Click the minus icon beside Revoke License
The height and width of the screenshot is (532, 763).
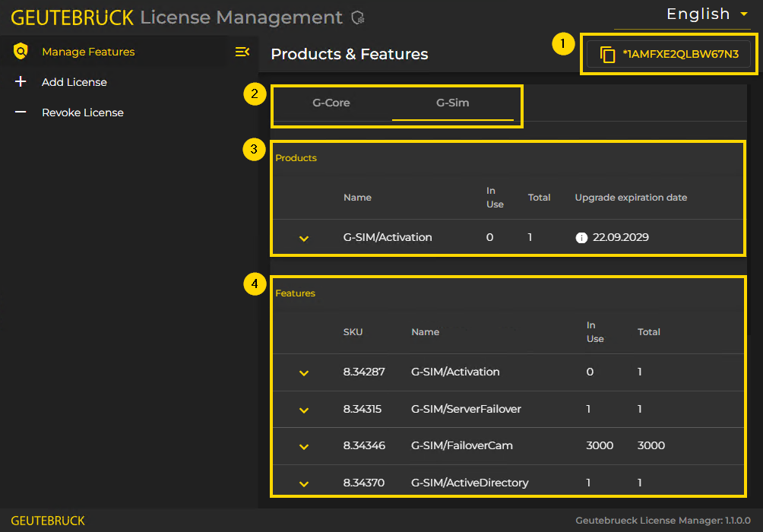coord(21,112)
